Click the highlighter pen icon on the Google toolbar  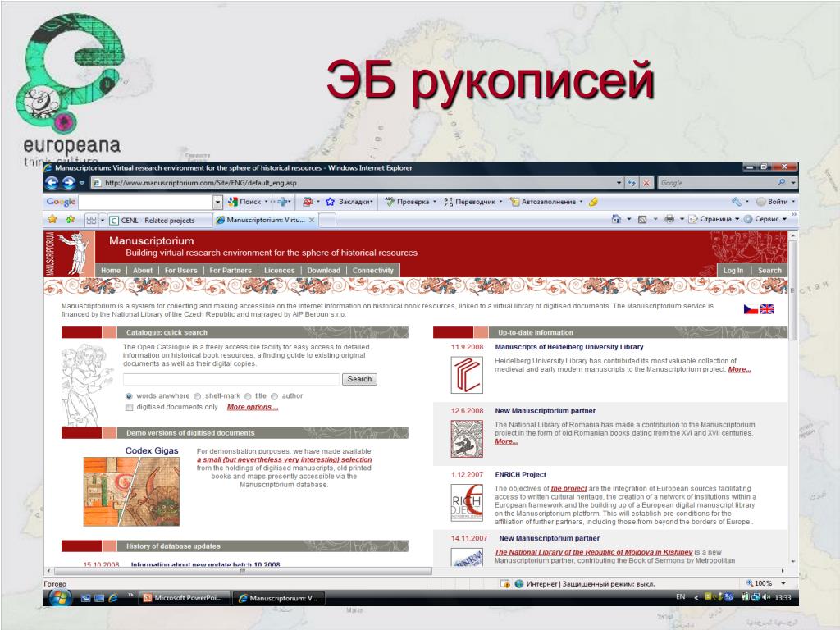click(593, 202)
